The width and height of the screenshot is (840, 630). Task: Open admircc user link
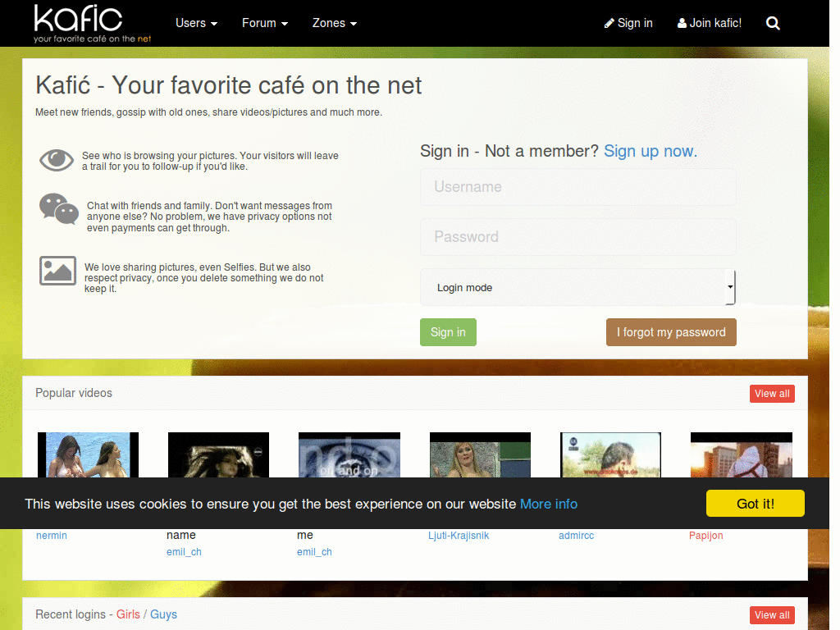[577, 535]
